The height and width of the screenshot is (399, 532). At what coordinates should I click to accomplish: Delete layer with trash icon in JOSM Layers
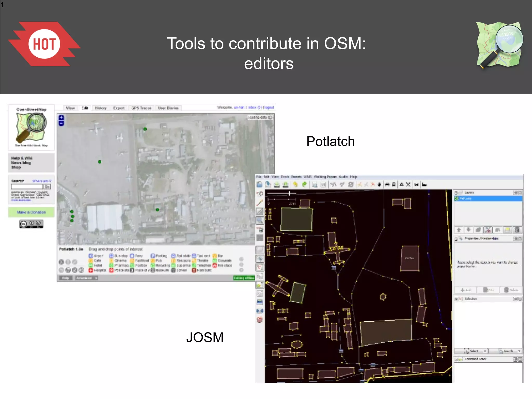coord(517,230)
